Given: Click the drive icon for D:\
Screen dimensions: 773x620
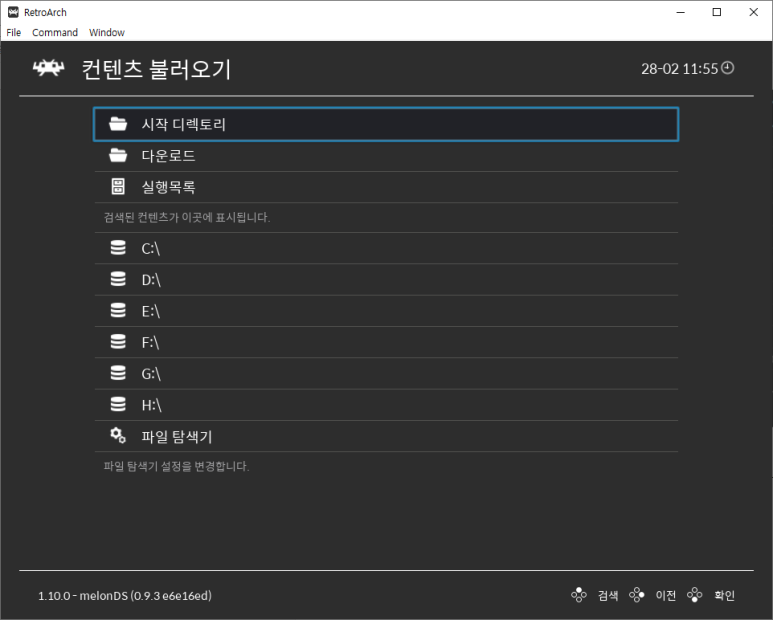Looking at the screenshot, I should point(118,279).
